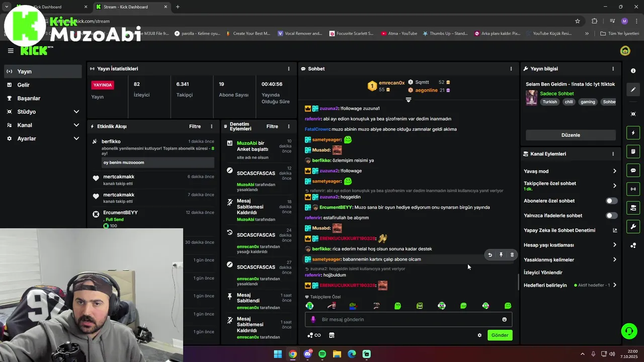This screenshot has width=644, height=362.
Task: Click the chat bubble icon in right rail
Action: 633,170
